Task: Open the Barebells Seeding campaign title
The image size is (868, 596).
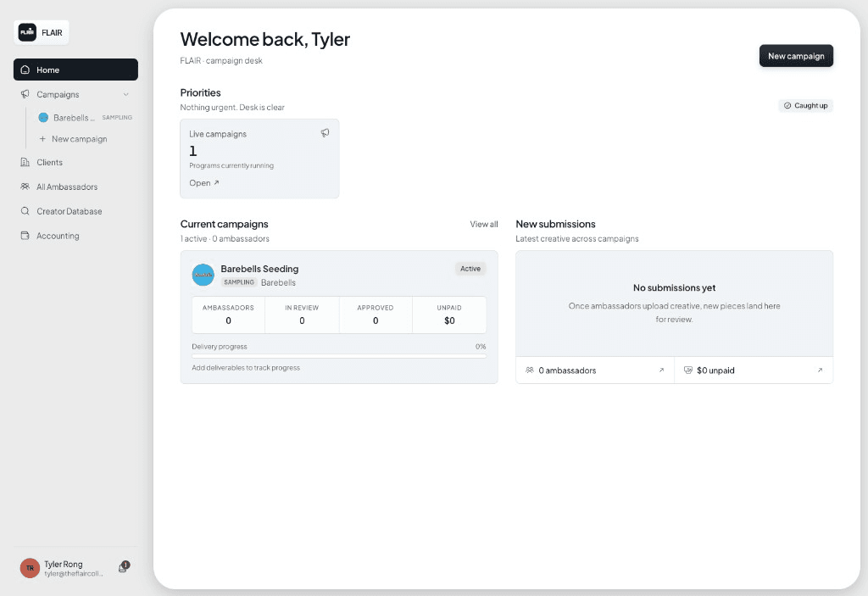Action: click(259, 269)
